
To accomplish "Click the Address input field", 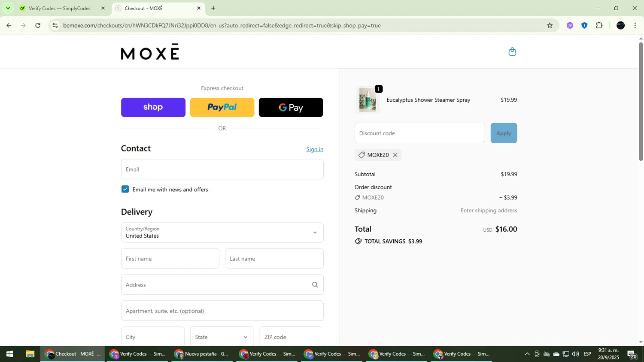I will (222, 285).
